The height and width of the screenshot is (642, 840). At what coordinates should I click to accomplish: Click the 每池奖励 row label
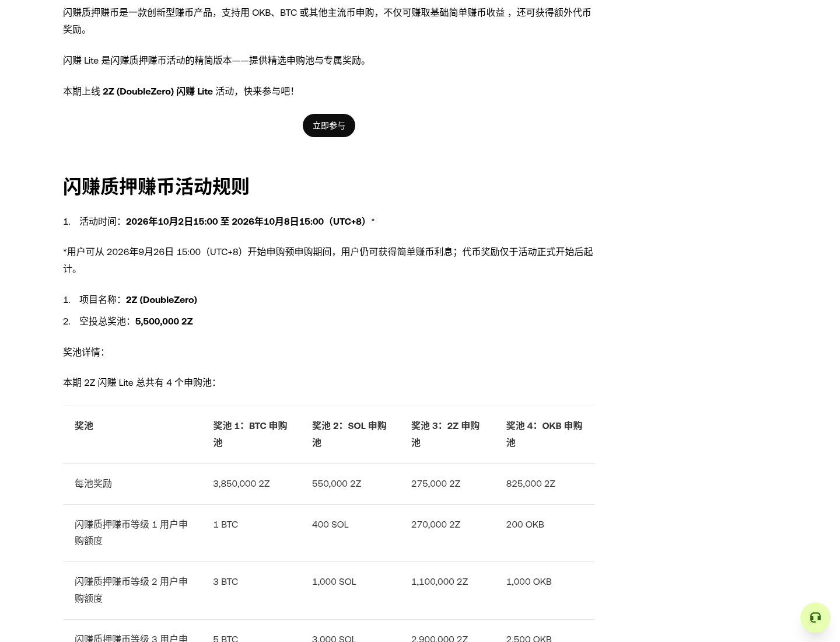point(93,483)
